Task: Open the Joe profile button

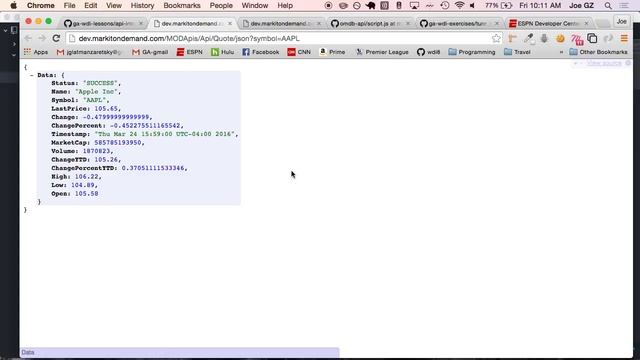Action: point(621,21)
